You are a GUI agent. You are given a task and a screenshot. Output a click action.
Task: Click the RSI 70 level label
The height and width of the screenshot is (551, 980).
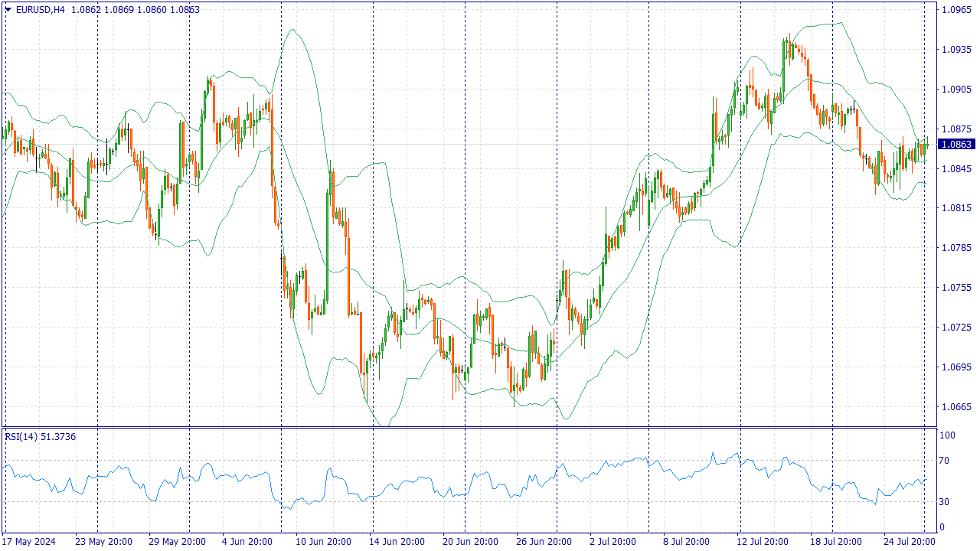[x=945, y=461]
